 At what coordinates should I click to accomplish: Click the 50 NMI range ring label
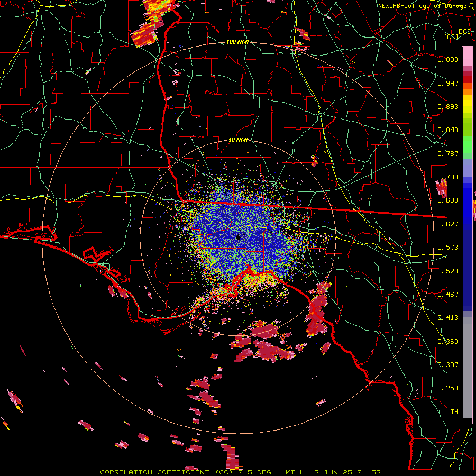[238, 140]
